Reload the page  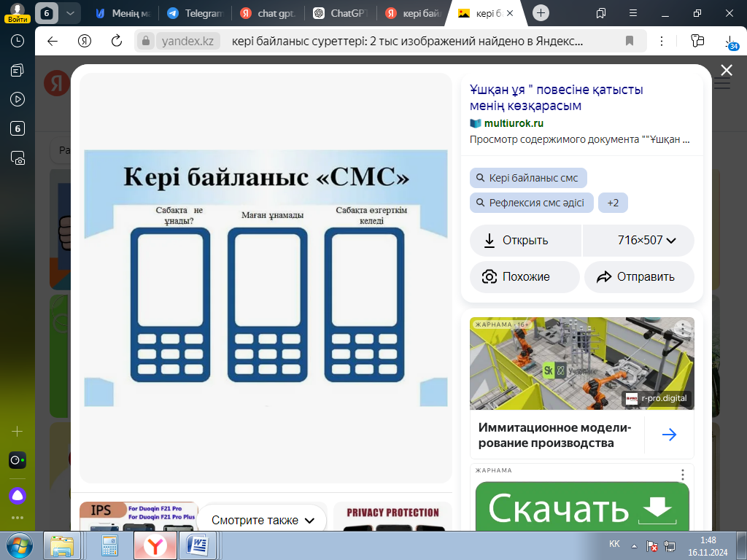(116, 42)
